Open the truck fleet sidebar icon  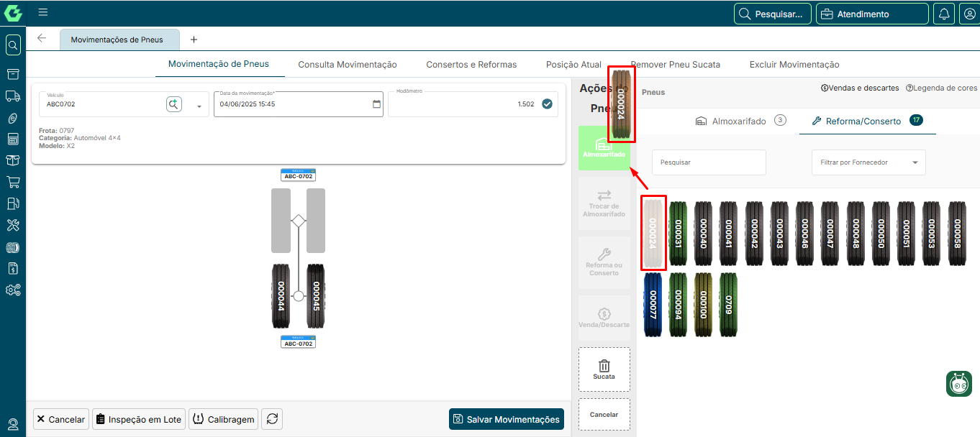click(x=13, y=96)
